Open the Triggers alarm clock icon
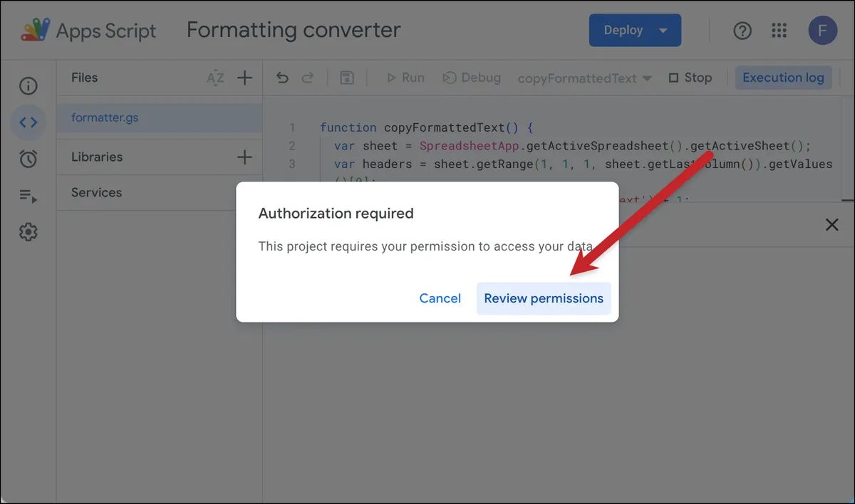The image size is (855, 504). 28,159
